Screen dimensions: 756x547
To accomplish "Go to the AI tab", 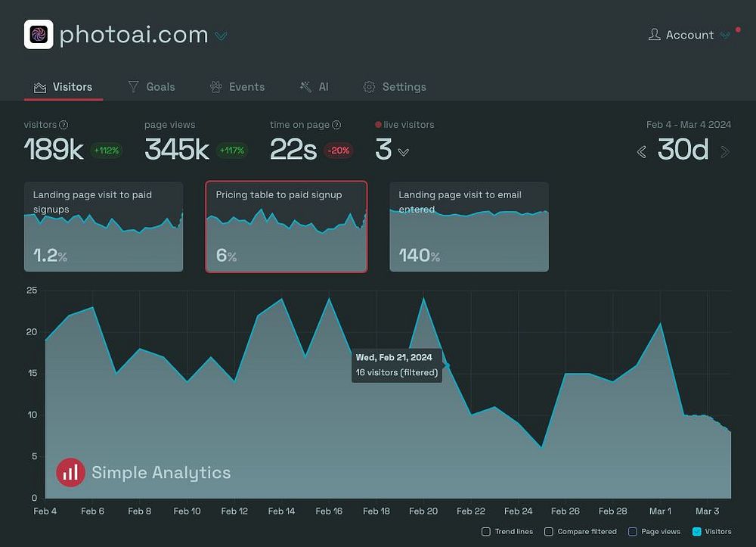I will [x=314, y=87].
